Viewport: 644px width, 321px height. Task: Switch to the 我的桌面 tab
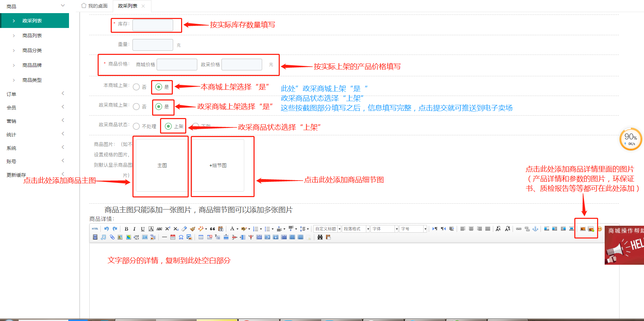point(95,6)
